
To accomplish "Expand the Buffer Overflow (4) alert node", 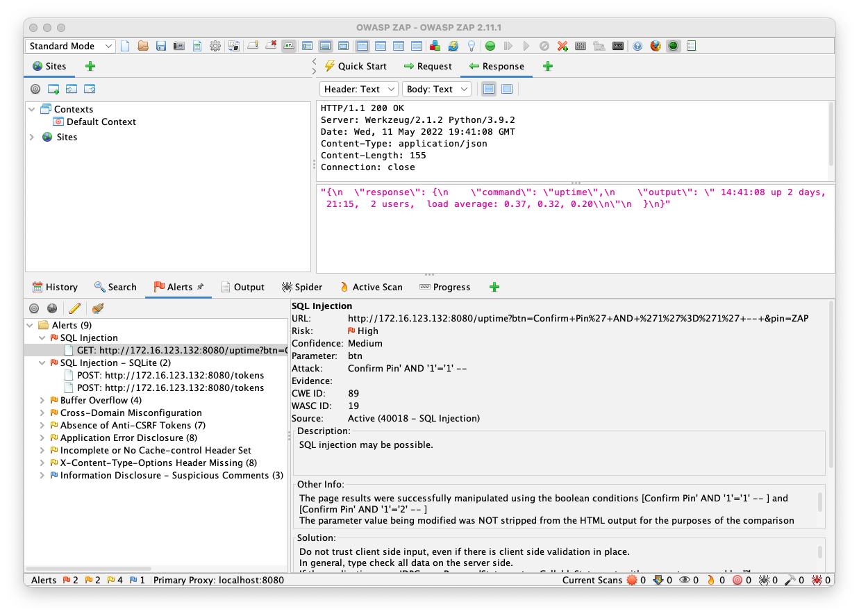I will pyautogui.click(x=43, y=400).
